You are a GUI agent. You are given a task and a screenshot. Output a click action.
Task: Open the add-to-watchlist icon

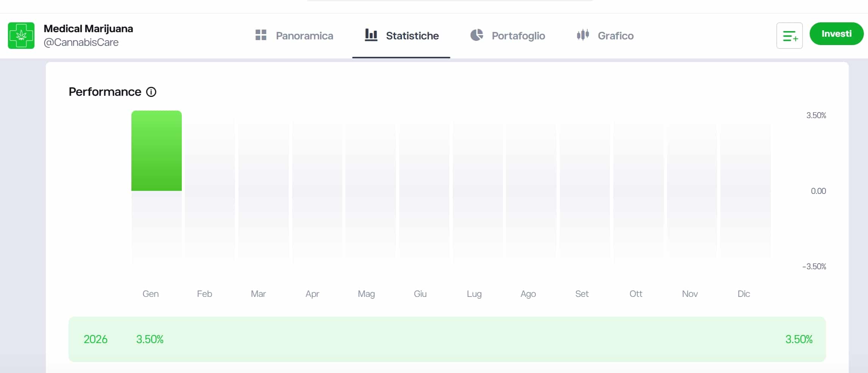[x=790, y=36]
